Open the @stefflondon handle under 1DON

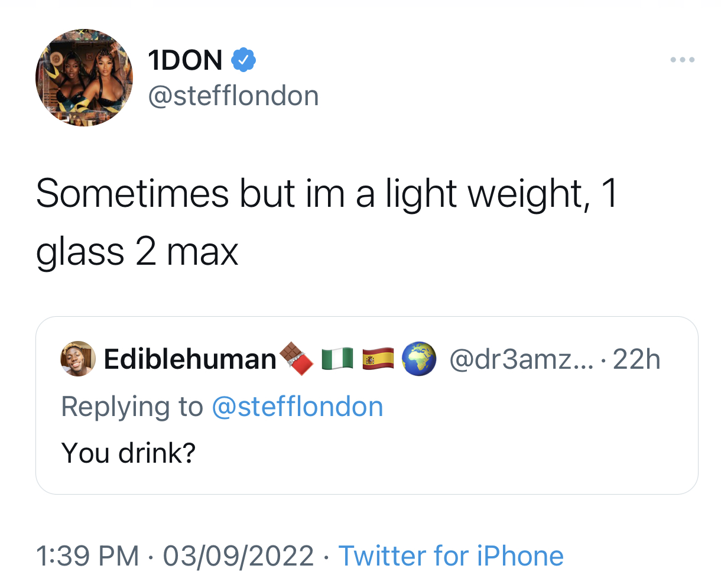click(x=233, y=96)
